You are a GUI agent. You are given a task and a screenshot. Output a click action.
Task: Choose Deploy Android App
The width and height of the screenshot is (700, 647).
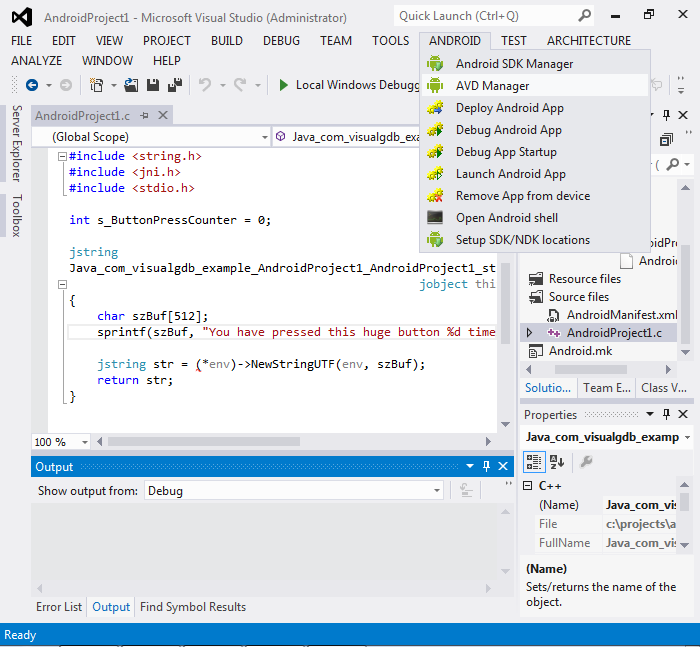[535, 108]
